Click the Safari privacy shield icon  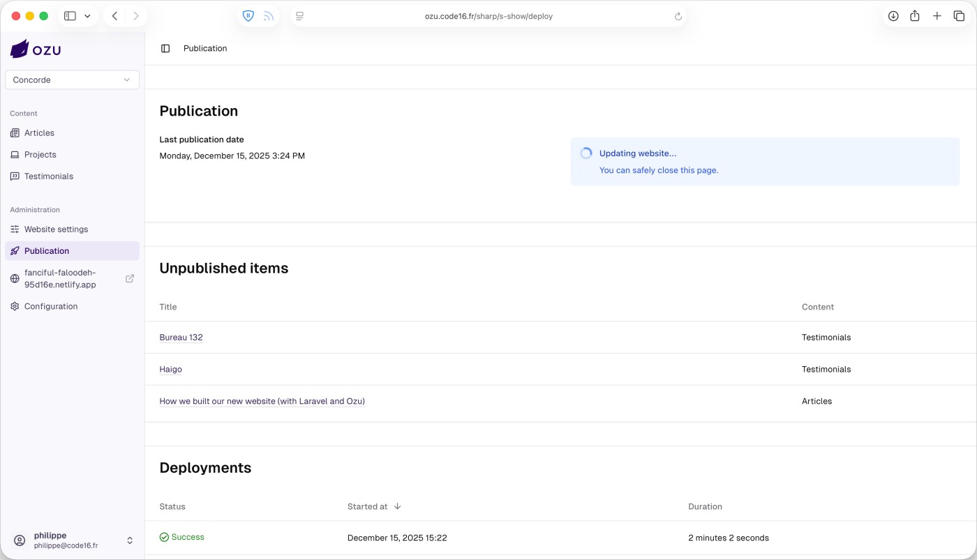248,15
